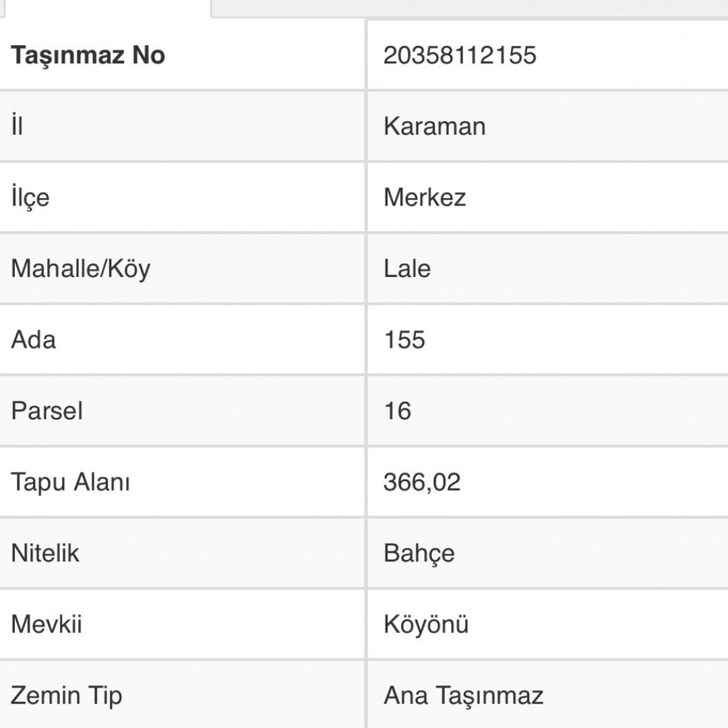Select the Ana Taşınmaz value
This screenshot has height=728, width=728.
pos(463,696)
